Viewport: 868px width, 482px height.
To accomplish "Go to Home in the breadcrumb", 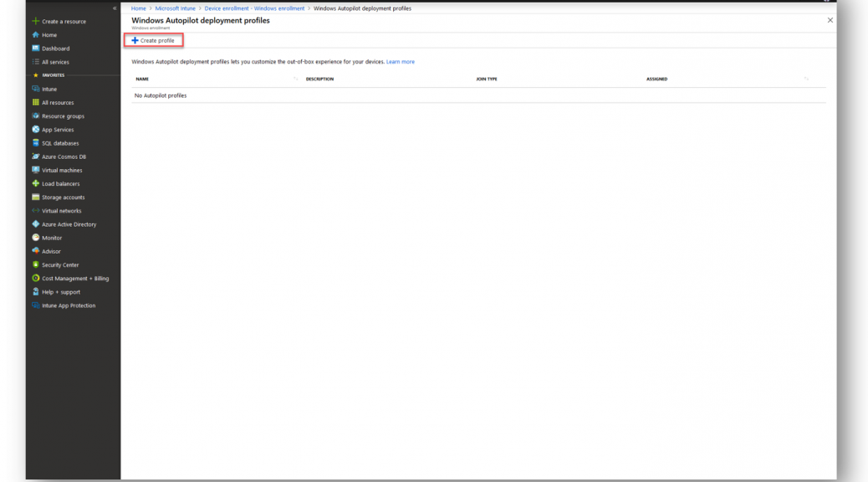I will (x=138, y=8).
